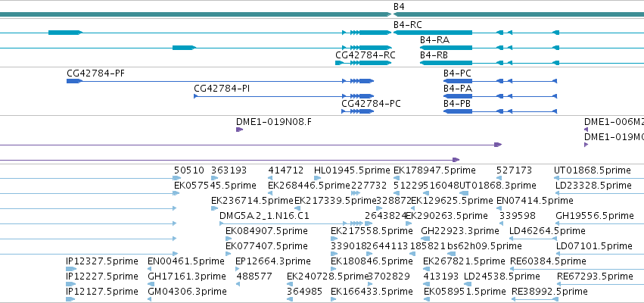This screenshot has height=303, width=644.
Task: Open the EN07414.5prime EST label
Action: [x=535, y=201]
